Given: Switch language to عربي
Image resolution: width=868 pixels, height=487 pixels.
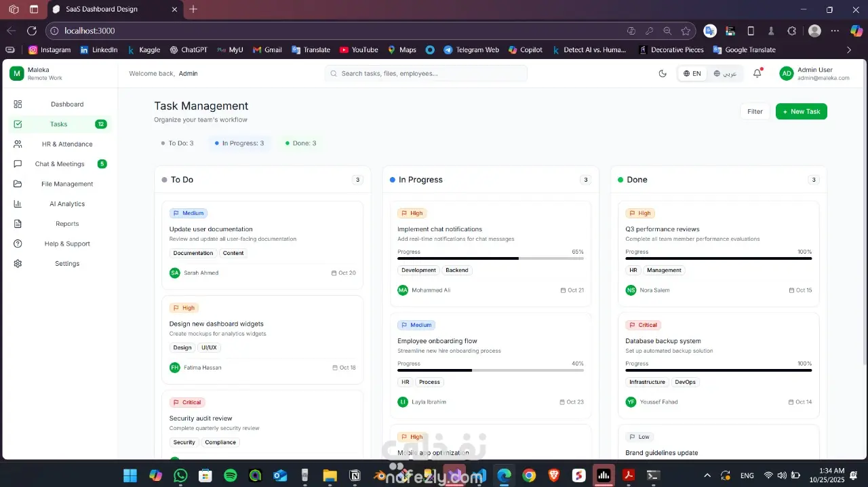Looking at the screenshot, I should tap(725, 73).
